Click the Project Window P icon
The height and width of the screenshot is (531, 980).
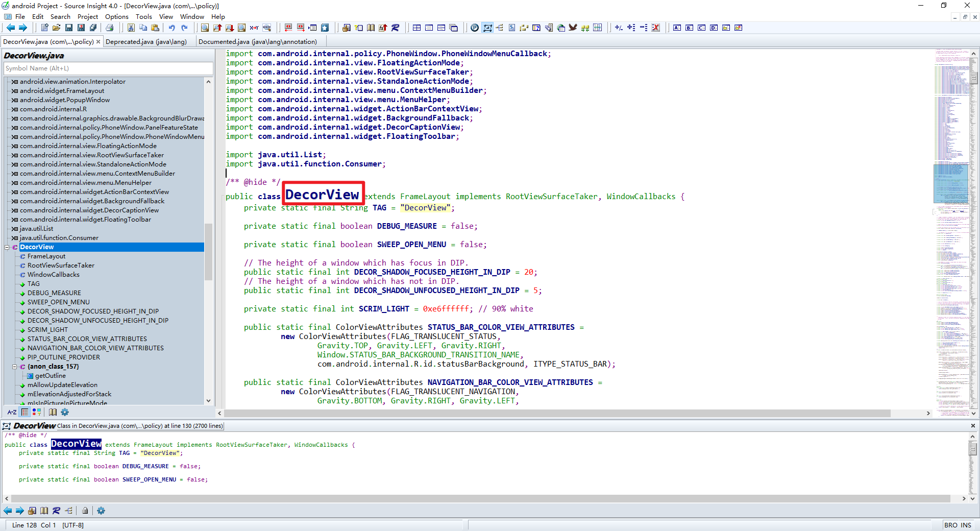475,28
